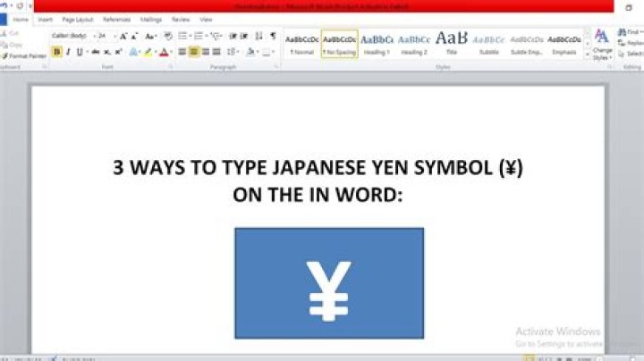Open the Insert ribbon tab
The width and height of the screenshot is (644, 361).
pyautogui.click(x=45, y=19)
